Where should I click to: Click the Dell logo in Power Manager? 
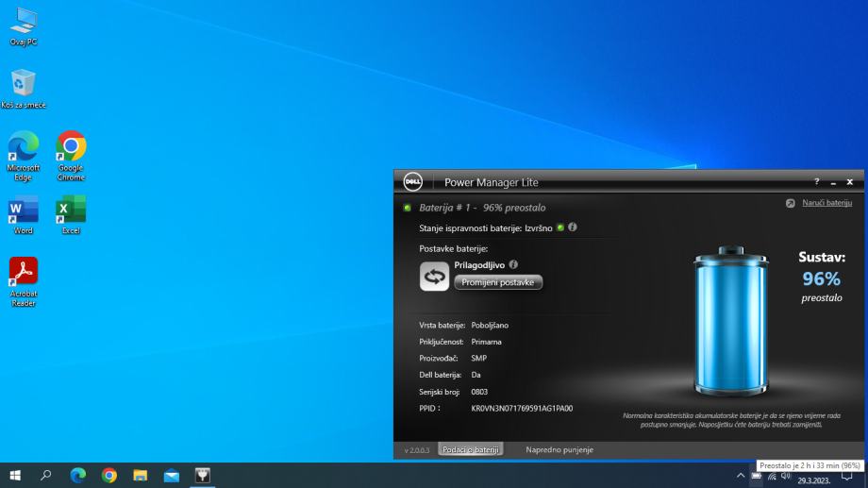[x=411, y=182]
